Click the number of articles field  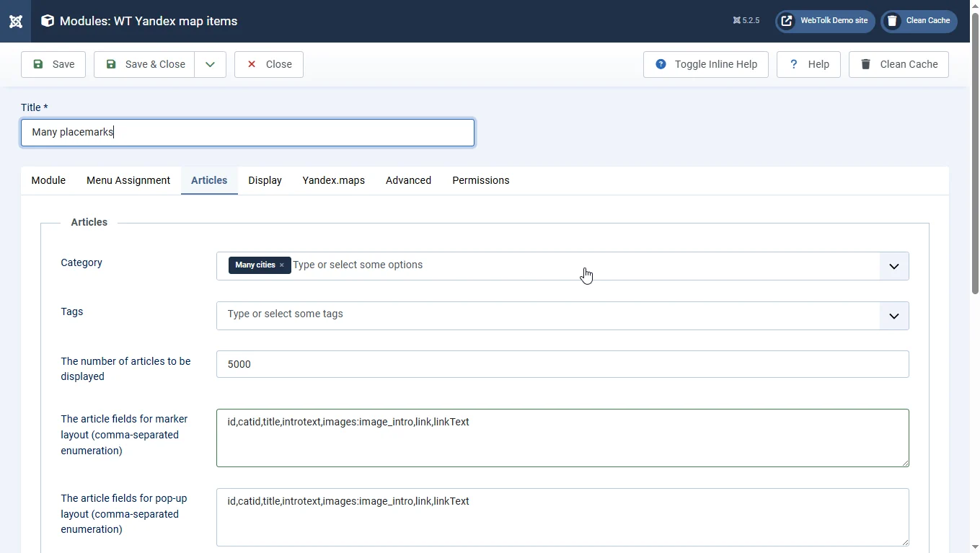pyautogui.click(x=562, y=364)
